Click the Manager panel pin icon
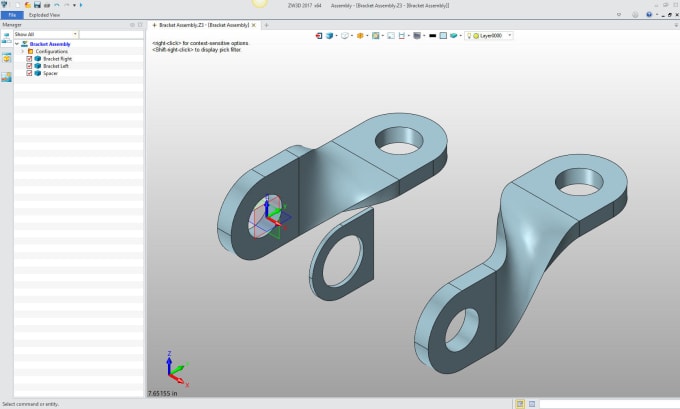This screenshot has height=409, width=680. click(x=132, y=25)
